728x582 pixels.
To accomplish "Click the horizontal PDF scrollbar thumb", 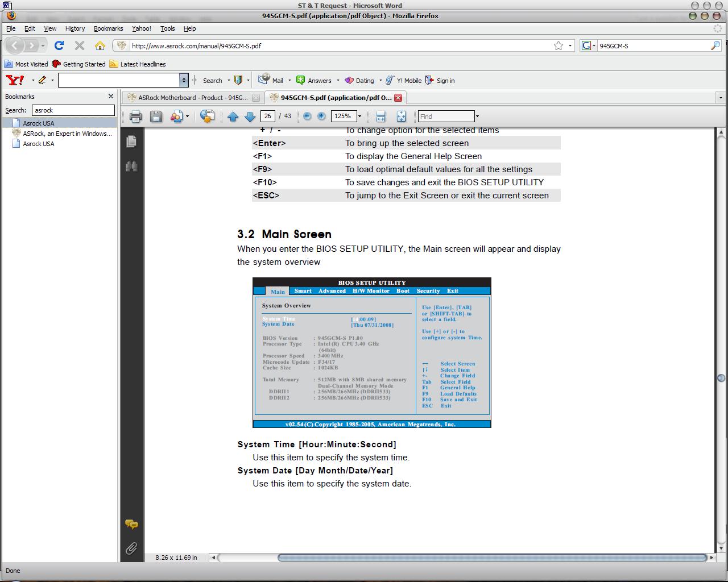I will (493, 558).
